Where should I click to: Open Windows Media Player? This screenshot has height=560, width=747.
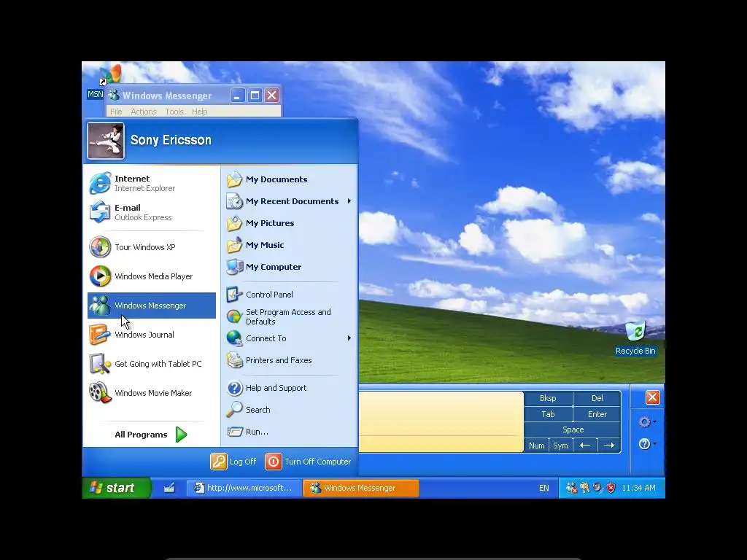(152, 276)
